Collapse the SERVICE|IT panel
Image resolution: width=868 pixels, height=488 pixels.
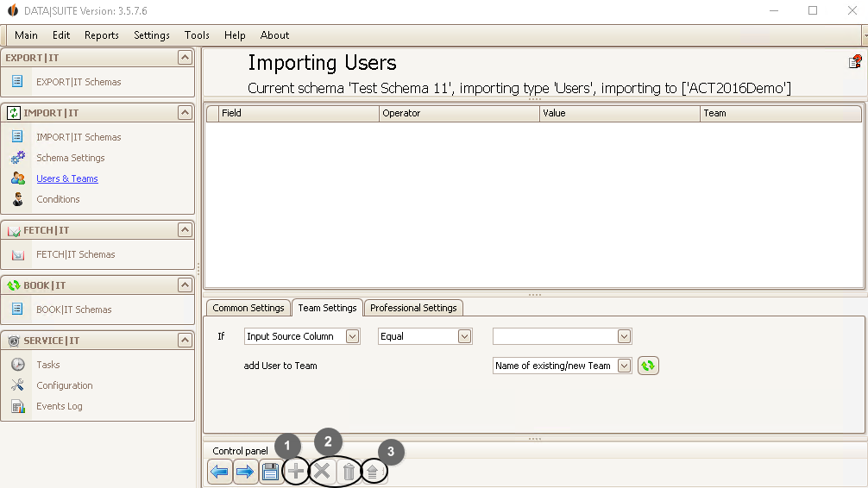pos(185,340)
